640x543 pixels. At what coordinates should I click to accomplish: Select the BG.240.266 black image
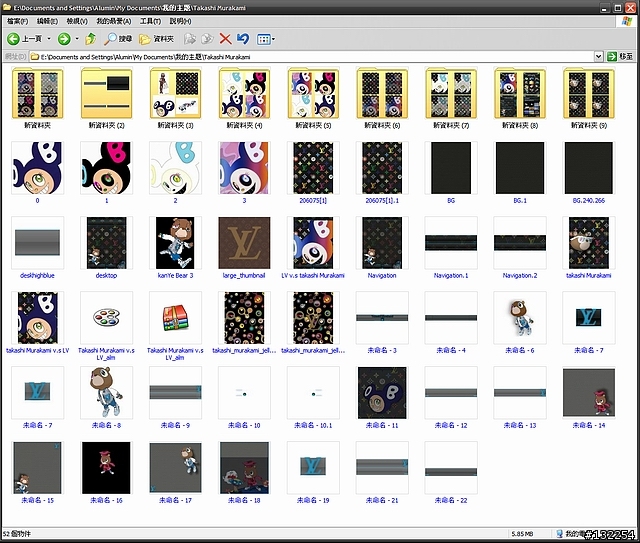(x=589, y=168)
